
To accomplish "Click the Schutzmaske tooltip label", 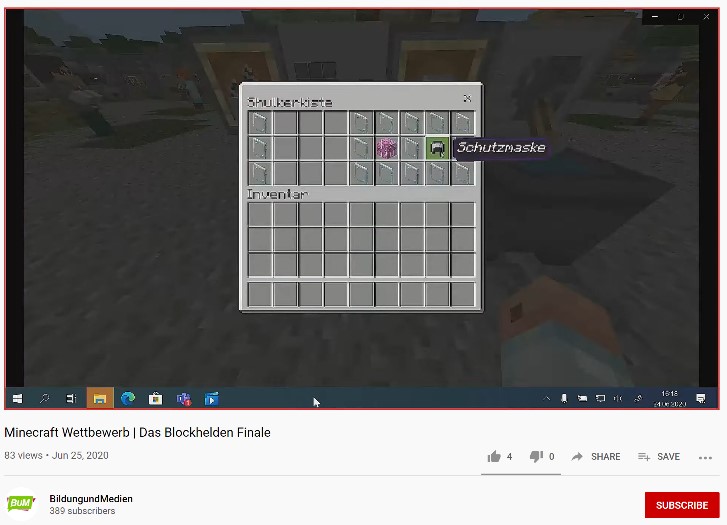I will point(501,148).
